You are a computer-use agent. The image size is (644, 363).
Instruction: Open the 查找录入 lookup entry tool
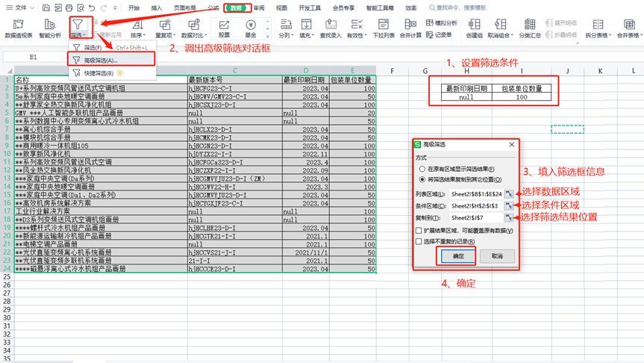coord(331,28)
